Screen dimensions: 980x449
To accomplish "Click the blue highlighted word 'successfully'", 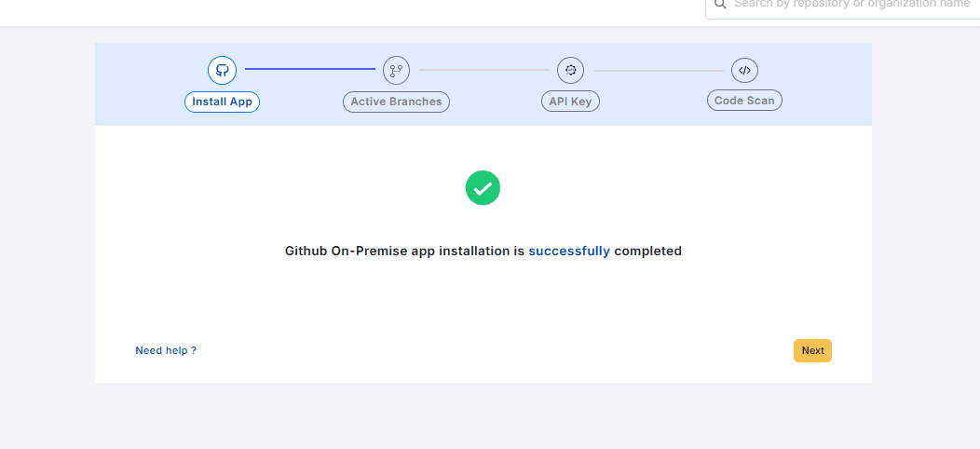I will tap(569, 251).
